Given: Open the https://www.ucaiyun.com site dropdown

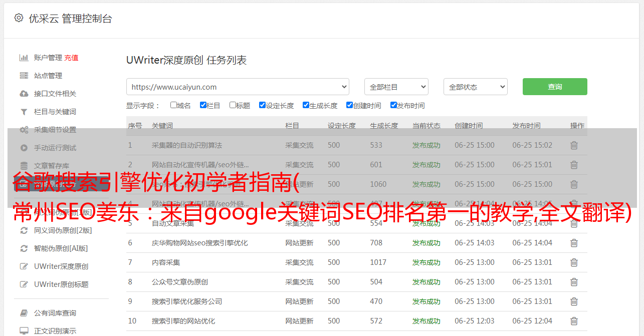Looking at the screenshot, I should coord(238,87).
